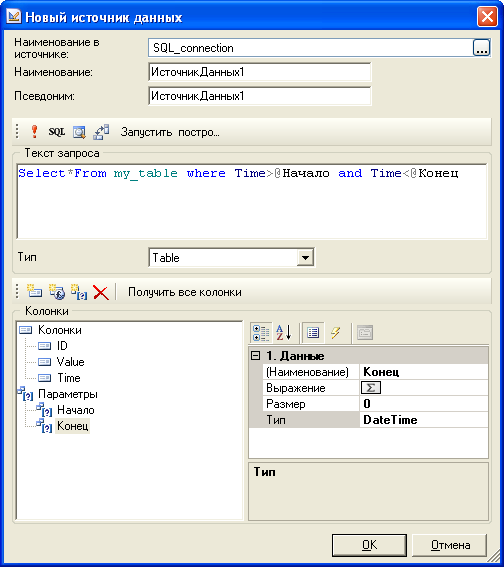Open the Выражение sigma expression editor
The width and height of the screenshot is (504, 567).
(x=371, y=388)
